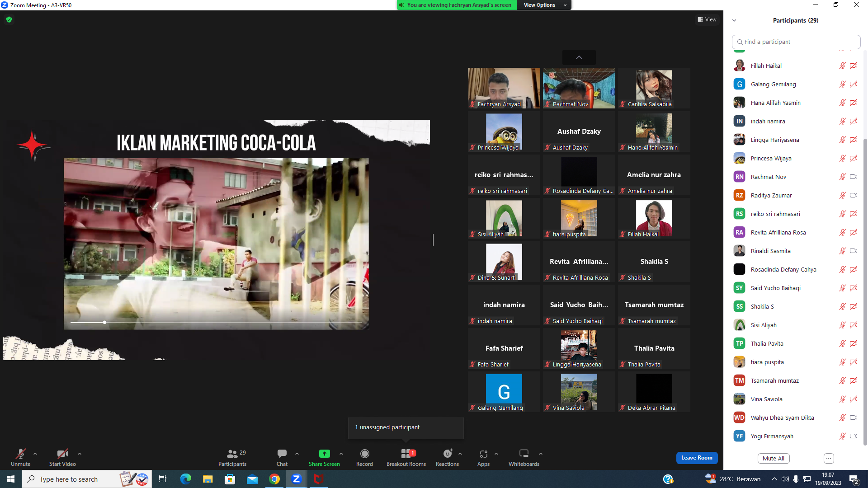Open the Participants panel icon
The height and width of the screenshot is (488, 868).
click(x=232, y=454)
